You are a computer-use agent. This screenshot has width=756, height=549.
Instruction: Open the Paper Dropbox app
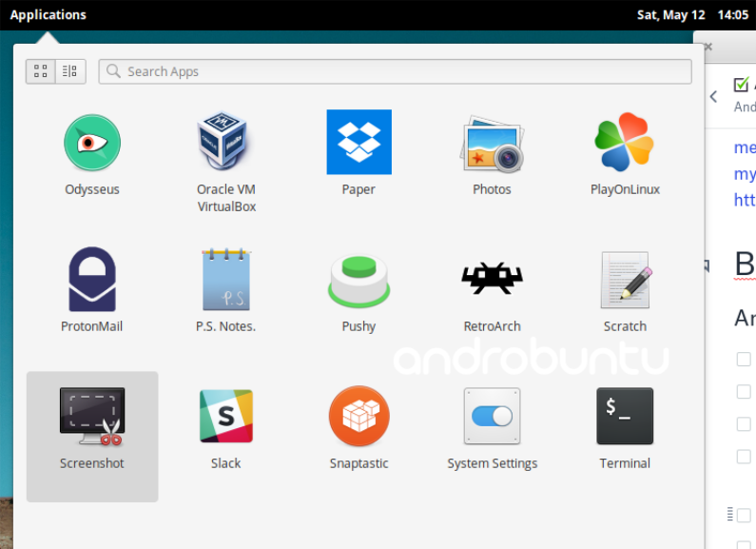(x=359, y=142)
